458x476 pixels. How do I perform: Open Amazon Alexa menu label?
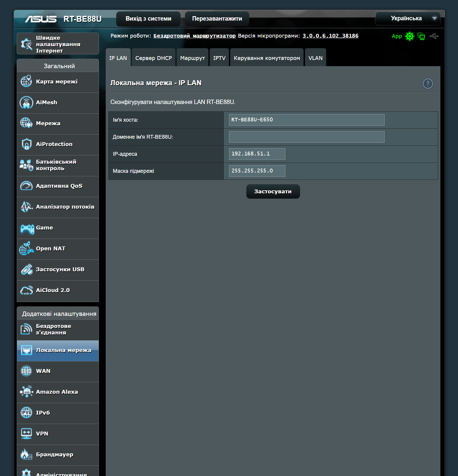(57, 392)
